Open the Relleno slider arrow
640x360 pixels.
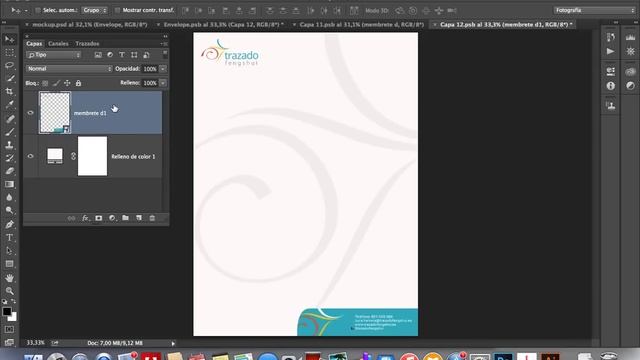[x=163, y=83]
